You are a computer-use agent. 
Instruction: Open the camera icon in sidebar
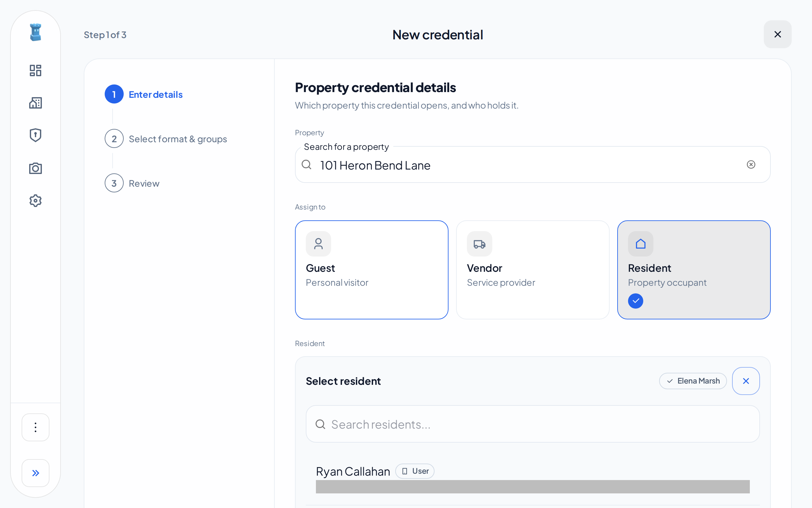coord(36,168)
